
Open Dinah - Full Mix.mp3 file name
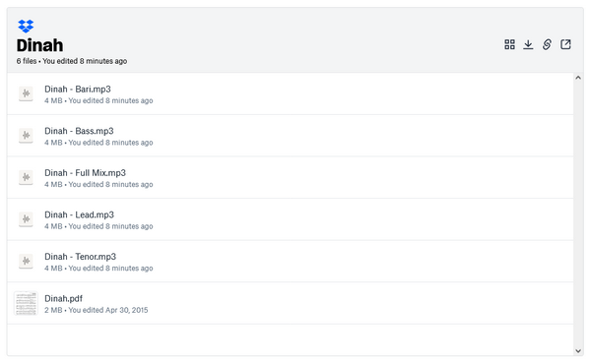85,173
